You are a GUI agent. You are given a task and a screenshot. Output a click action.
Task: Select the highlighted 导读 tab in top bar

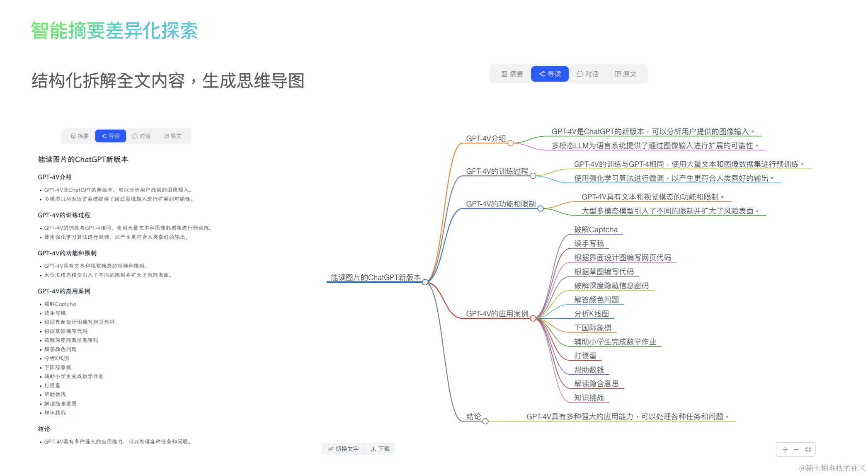coord(550,74)
